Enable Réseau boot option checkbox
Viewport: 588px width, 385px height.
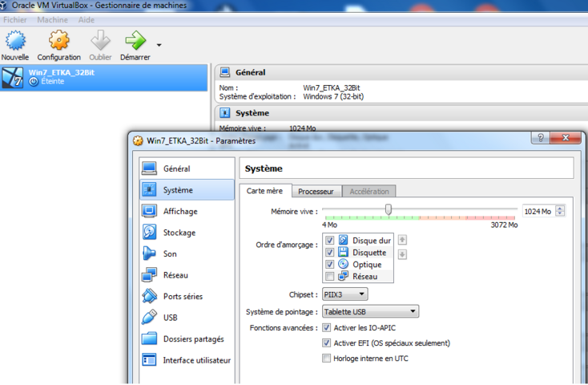coord(329,277)
